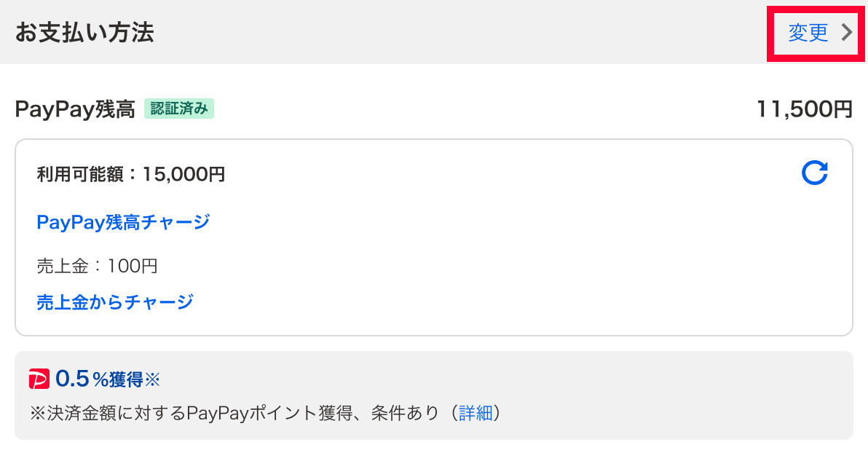Image resolution: width=868 pixels, height=469 pixels.
Task: Open the 変更 link to change payment
Action: point(808,33)
